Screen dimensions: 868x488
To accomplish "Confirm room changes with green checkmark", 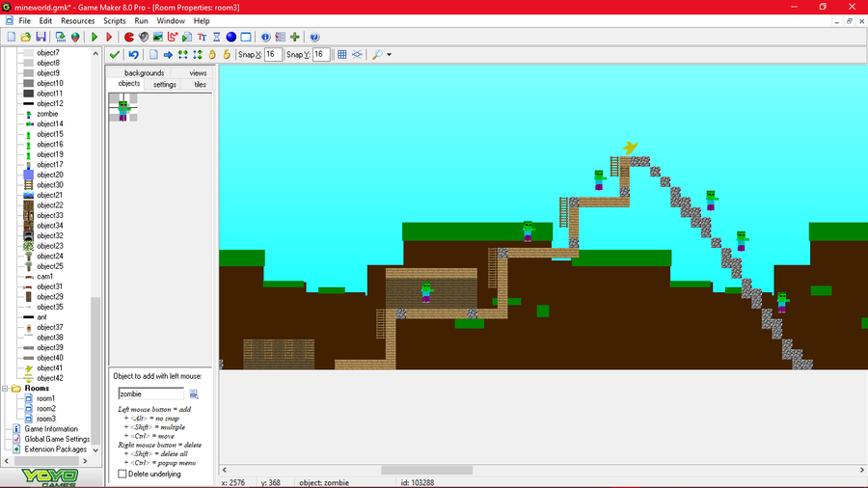I will pos(115,55).
